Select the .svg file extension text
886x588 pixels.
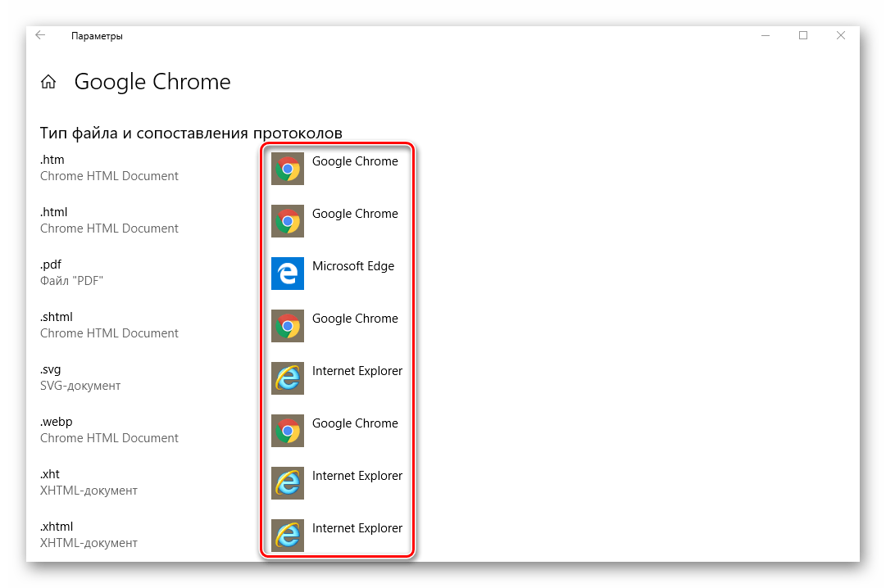click(50, 370)
